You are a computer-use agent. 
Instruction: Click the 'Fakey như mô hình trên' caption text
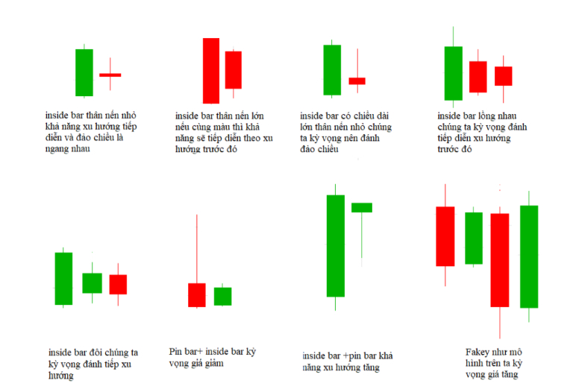click(x=493, y=361)
